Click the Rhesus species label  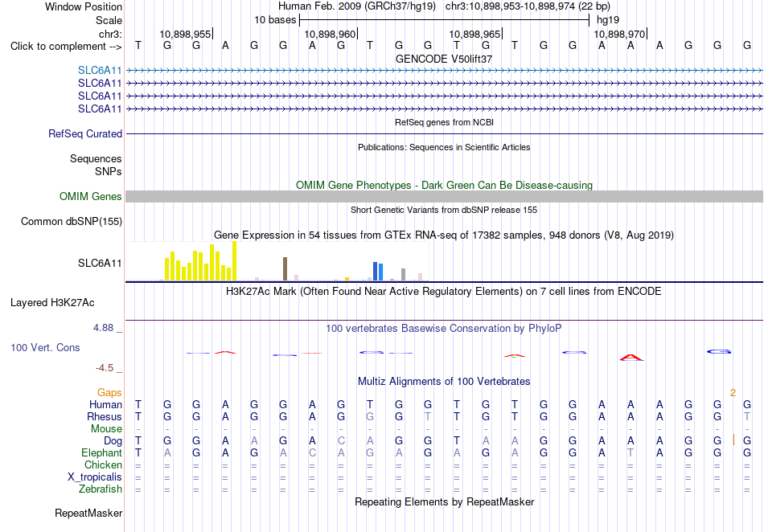pos(105,416)
